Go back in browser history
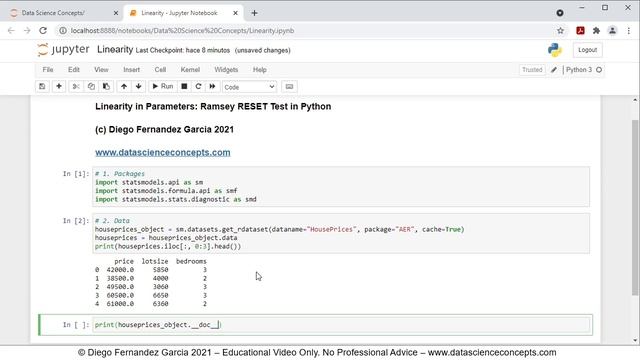This screenshot has width=640, height=360. 11,31
